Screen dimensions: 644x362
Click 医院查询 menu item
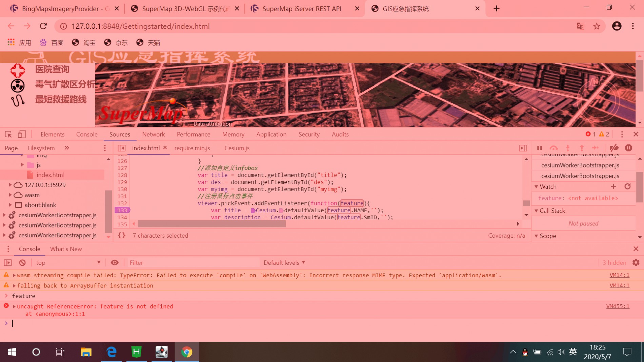(52, 69)
